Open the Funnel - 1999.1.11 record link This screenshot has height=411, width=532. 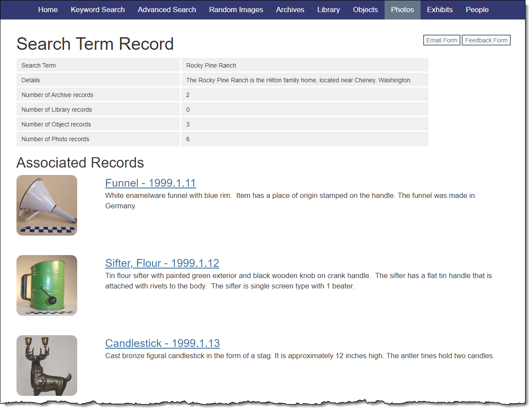tap(150, 183)
